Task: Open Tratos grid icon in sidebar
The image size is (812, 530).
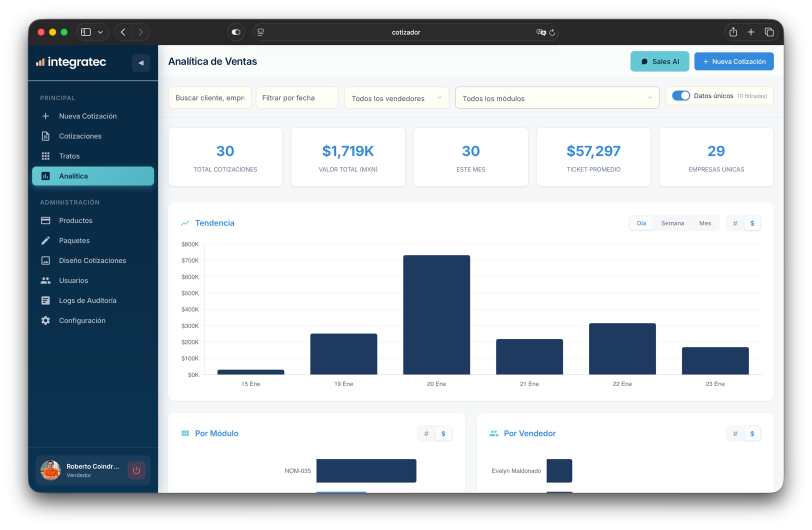Action: [x=45, y=156]
